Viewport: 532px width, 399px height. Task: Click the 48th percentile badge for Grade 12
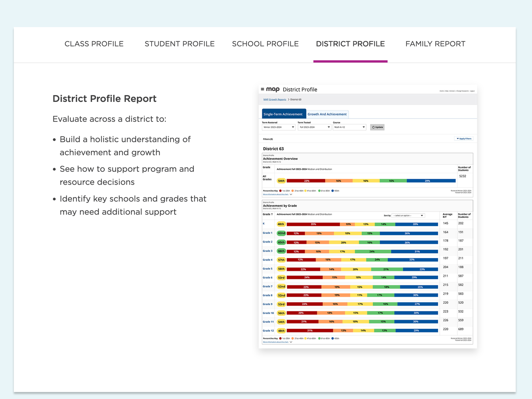coord(281,331)
